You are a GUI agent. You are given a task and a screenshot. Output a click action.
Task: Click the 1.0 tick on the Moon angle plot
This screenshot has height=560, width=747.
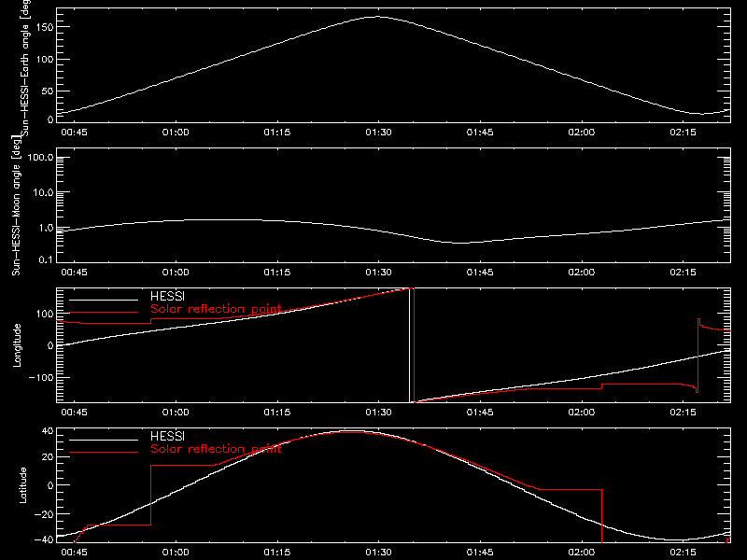tap(46, 228)
